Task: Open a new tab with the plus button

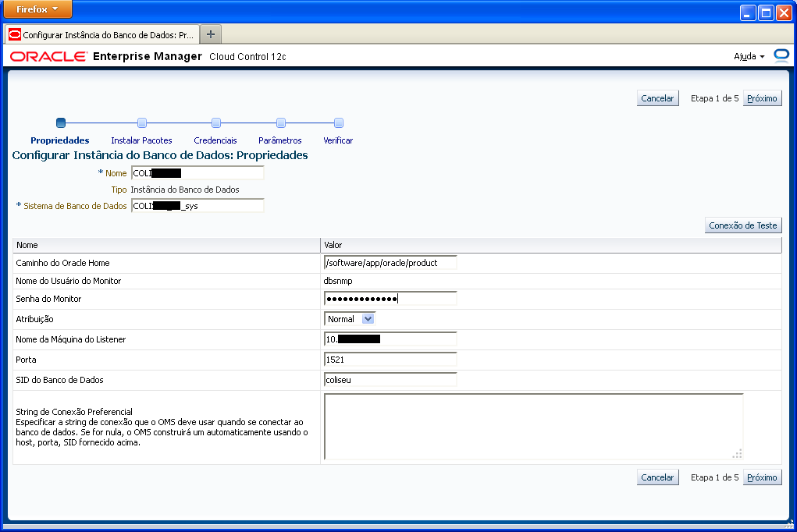Action: (211, 34)
